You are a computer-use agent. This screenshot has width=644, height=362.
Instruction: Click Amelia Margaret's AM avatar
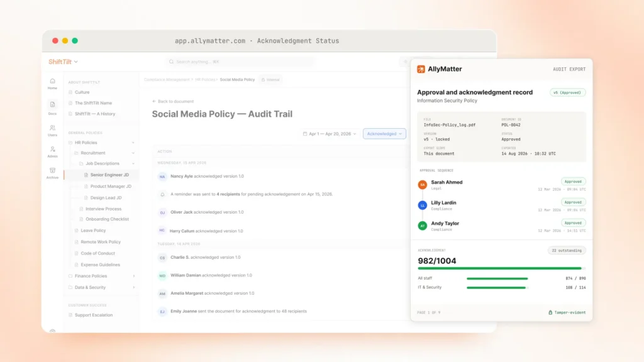(x=162, y=293)
